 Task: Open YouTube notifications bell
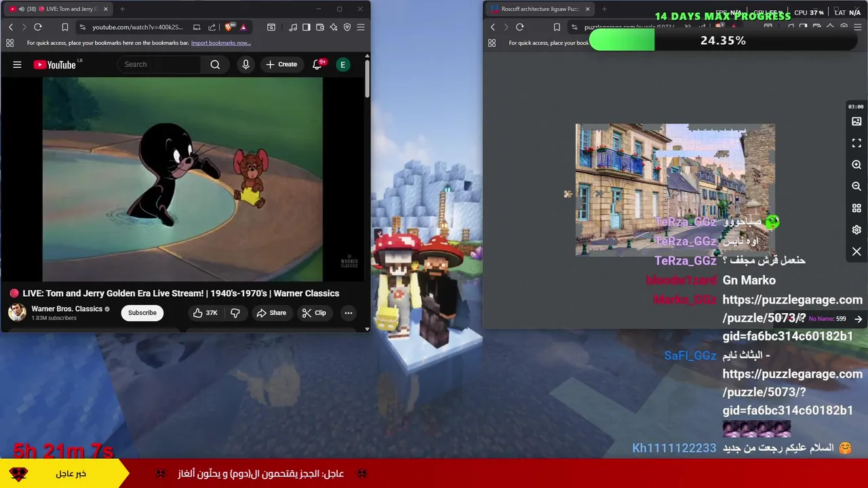point(317,64)
